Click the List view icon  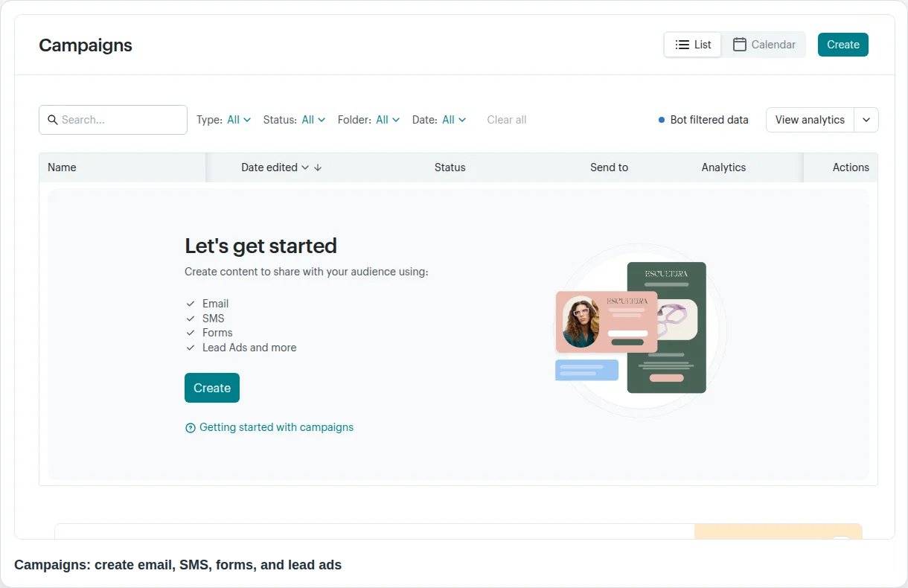[682, 45]
